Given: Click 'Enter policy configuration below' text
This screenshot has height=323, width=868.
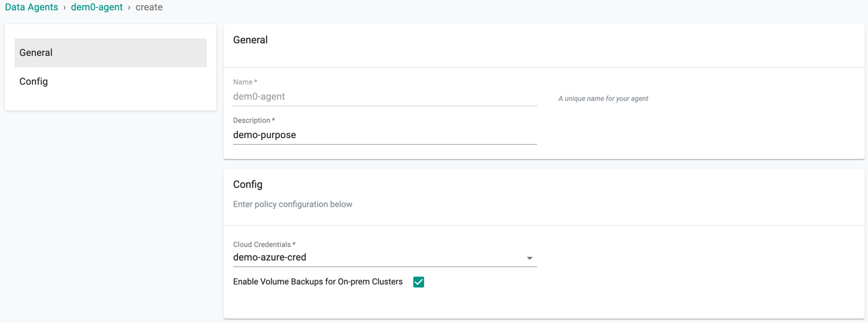Looking at the screenshot, I should [x=293, y=205].
